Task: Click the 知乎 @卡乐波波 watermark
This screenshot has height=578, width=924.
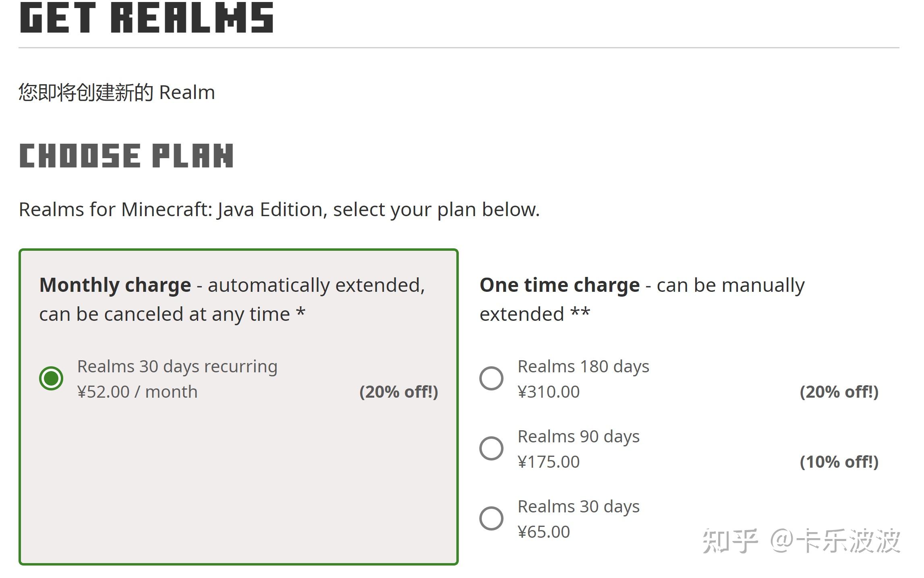Action: click(x=801, y=541)
